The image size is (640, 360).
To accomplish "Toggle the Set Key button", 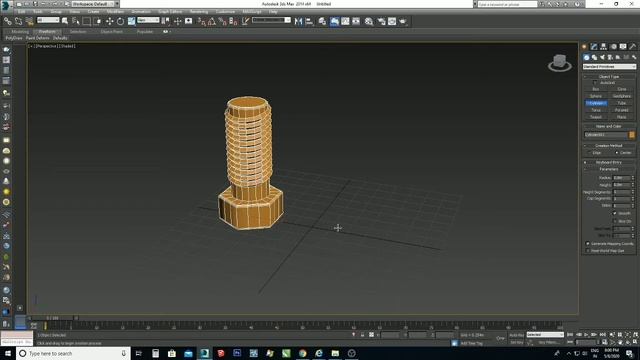I will (516, 342).
